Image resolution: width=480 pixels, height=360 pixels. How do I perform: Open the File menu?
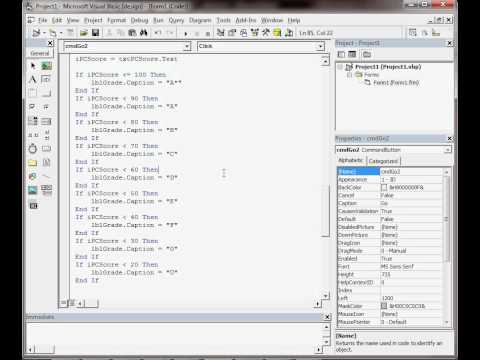point(42,20)
